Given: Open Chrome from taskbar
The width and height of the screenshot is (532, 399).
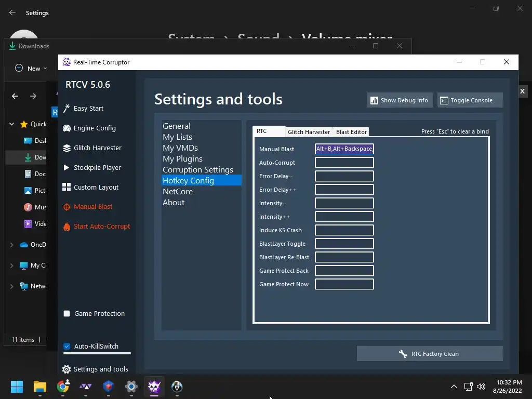Looking at the screenshot, I should point(63,387).
